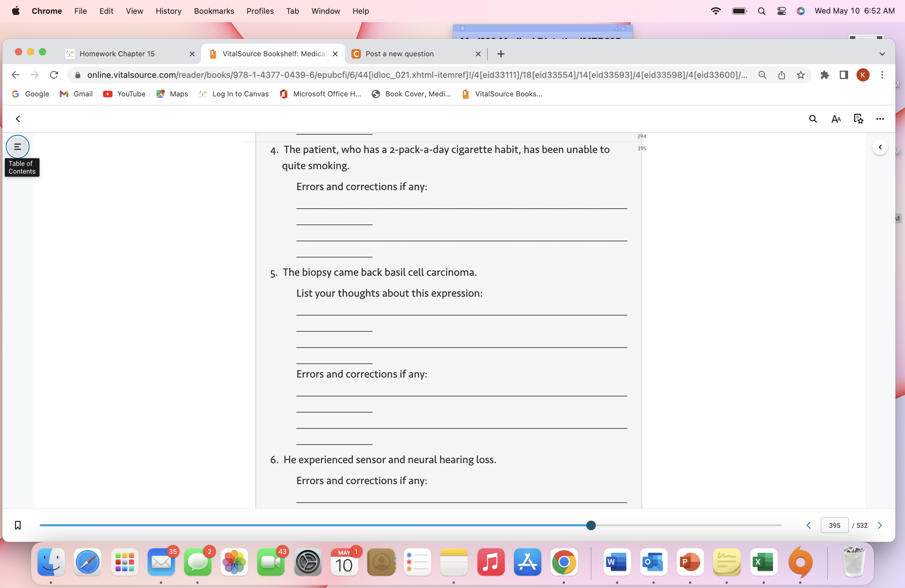The width and height of the screenshot is (905, 588).
Task: Open the highlights and notebook icon
Action: point(858,119)
